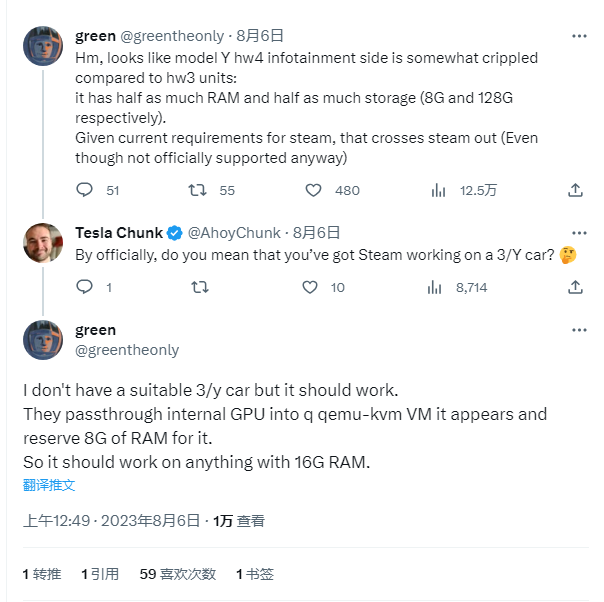Open more options on green's first tweet
Viewport: 604px width, 602px height.
(x=579, y=36)
